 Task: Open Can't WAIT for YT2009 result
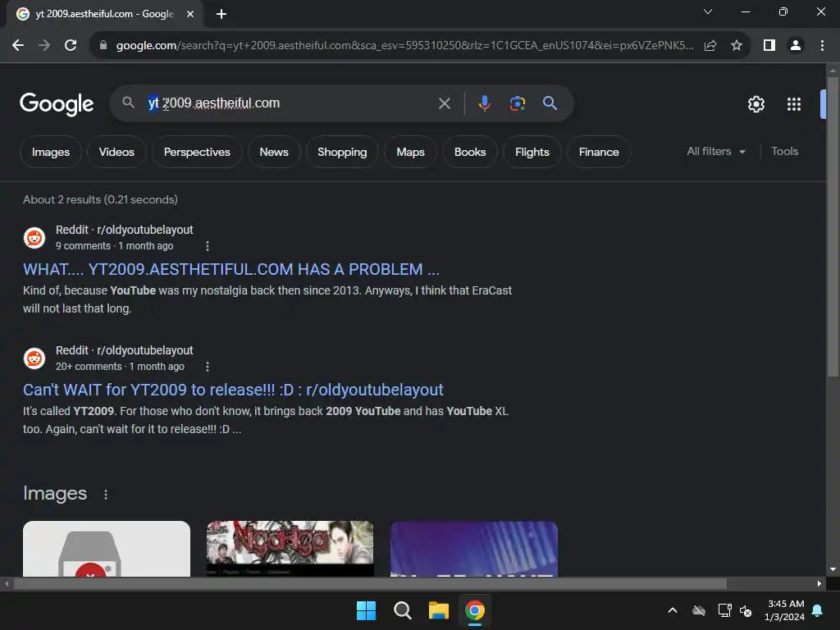point(233,390)
